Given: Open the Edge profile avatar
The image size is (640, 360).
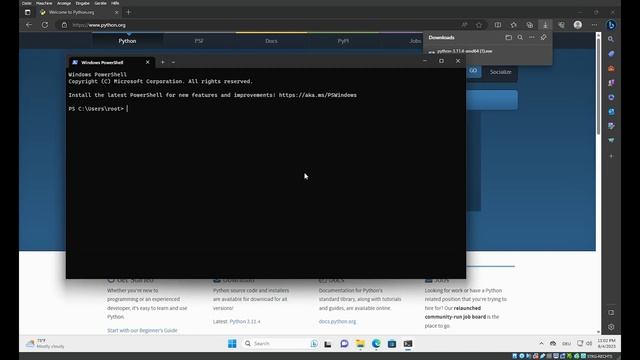Looking at the screenshot, I should point(578,25).
